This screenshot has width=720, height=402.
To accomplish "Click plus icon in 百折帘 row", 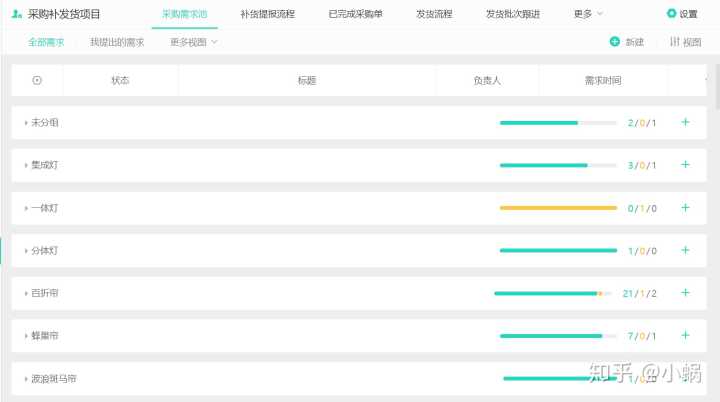I will coord(685,293).
